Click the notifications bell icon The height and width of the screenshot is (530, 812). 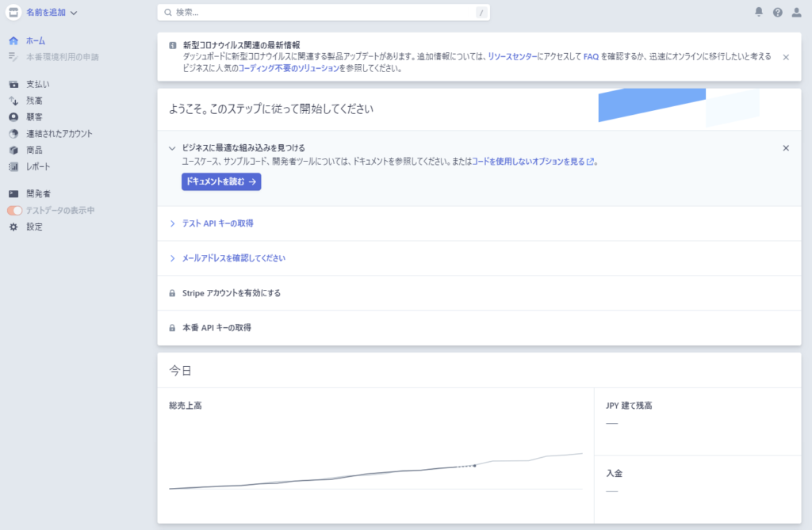click(x=759, y=12)
